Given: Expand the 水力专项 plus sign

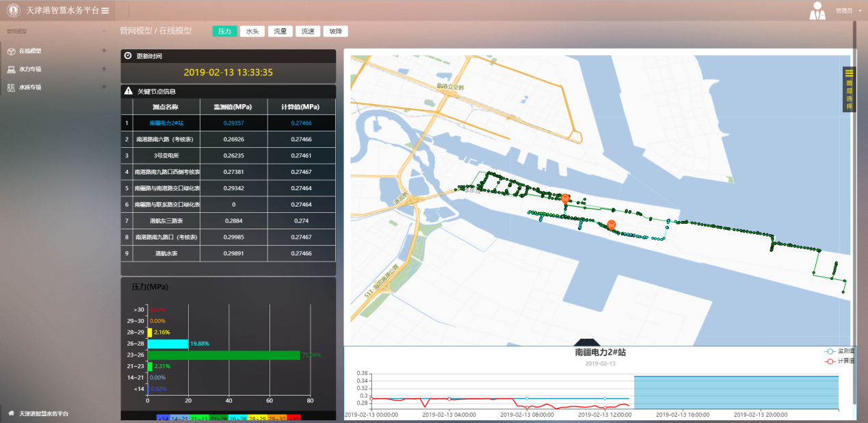Looking at the screenshot, I should [x=104, y=69].
